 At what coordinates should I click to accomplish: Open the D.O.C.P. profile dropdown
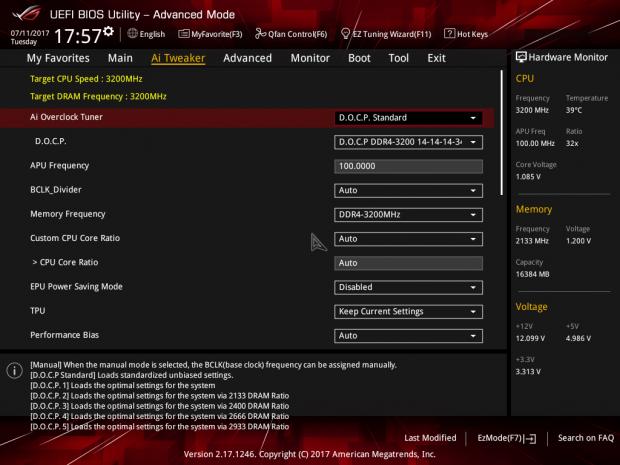point(408,142)
